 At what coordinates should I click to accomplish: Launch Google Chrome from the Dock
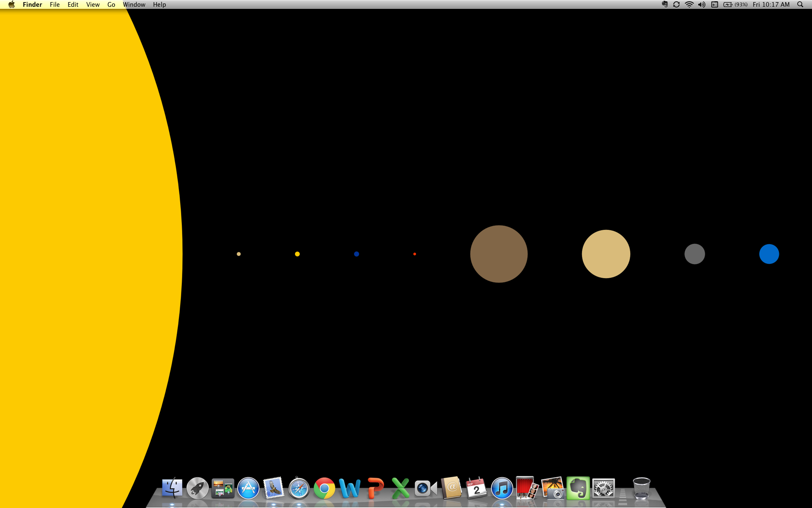tap(324, 488)
